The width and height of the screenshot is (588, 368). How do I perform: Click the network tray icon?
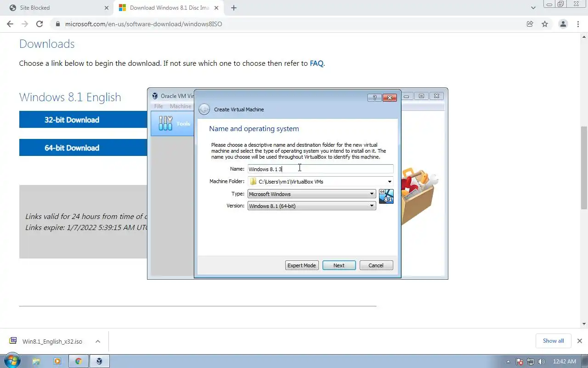pyautogui.click(x=531, y=362)
